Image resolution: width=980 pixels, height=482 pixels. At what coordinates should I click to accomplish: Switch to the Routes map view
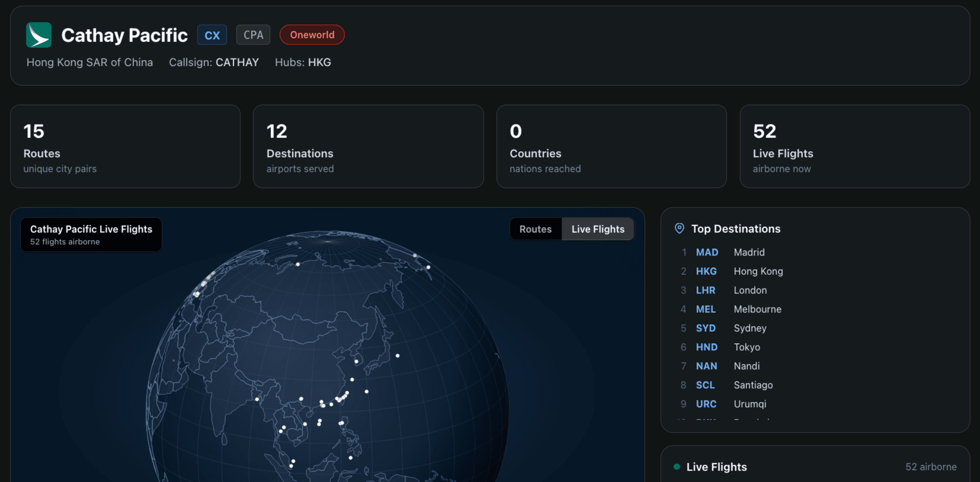point(535,229)
